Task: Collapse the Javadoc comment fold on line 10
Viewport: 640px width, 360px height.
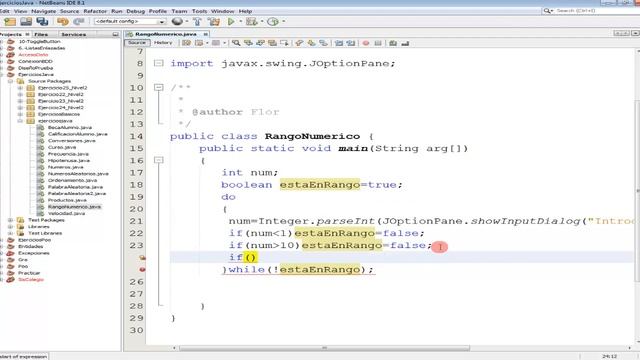Action: [x=158, y=87]
